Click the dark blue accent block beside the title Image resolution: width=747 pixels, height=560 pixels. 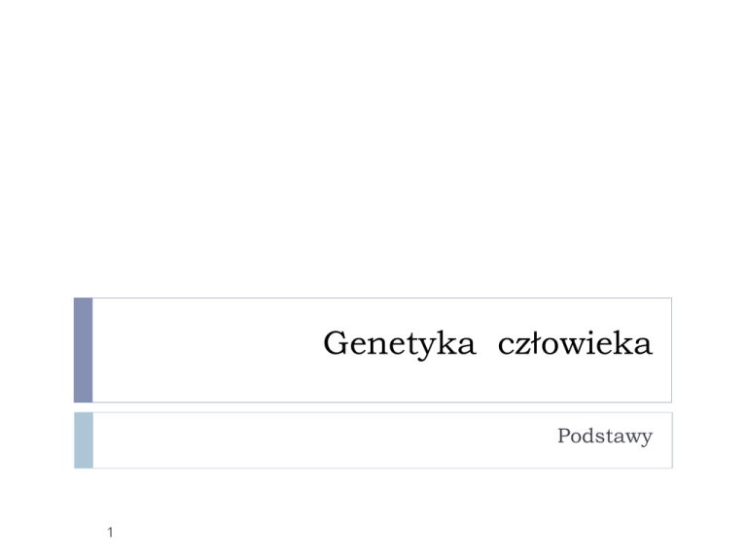[83, 350]
